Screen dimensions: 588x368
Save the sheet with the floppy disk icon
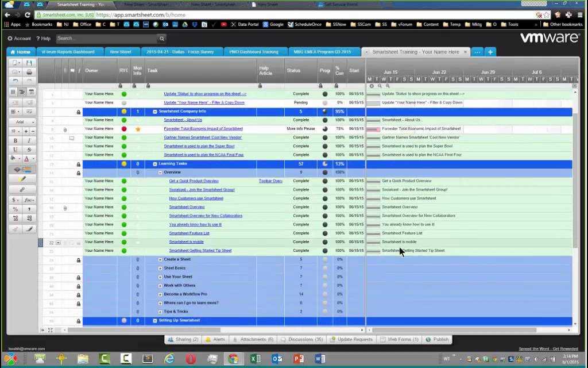29,63
